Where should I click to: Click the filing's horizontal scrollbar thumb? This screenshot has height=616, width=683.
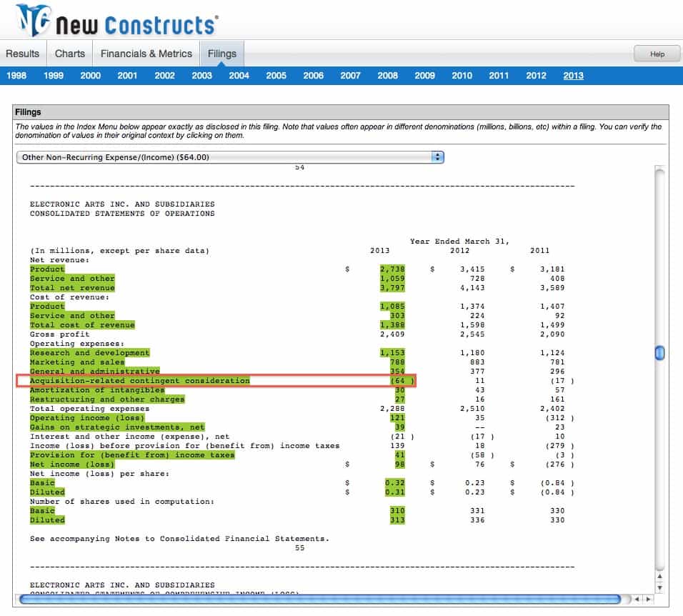[320, 600]
